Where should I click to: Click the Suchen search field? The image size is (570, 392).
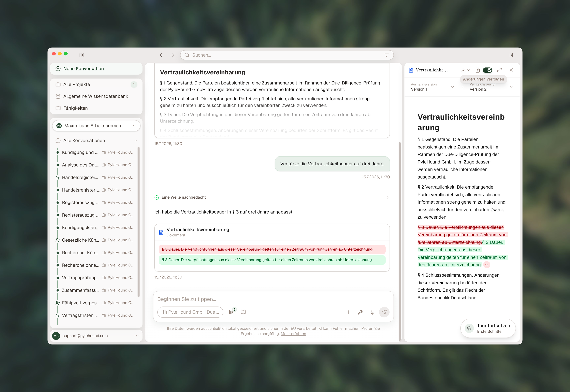click(x=287, y=55)
